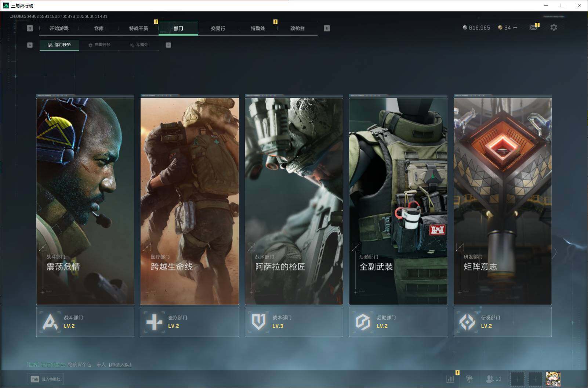
Task: Close the game window
Action: pyautogui.click(x=579, y=6)
